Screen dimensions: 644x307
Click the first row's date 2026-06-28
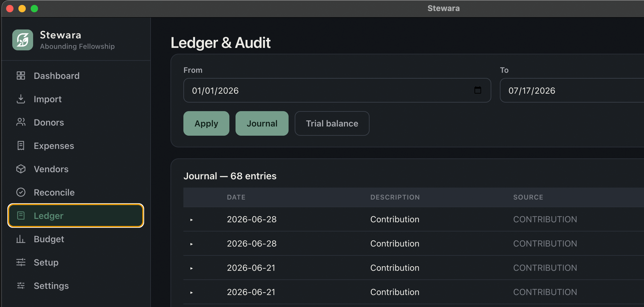252,219
